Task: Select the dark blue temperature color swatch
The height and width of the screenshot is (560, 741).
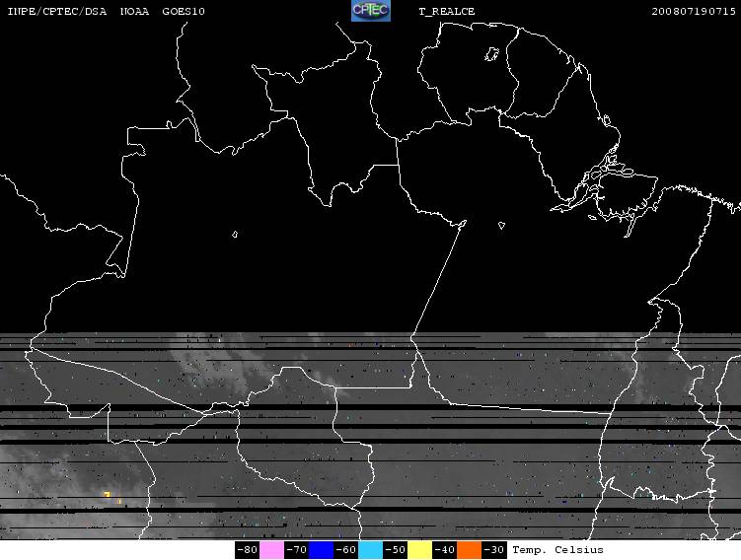Action: (321, 550)
